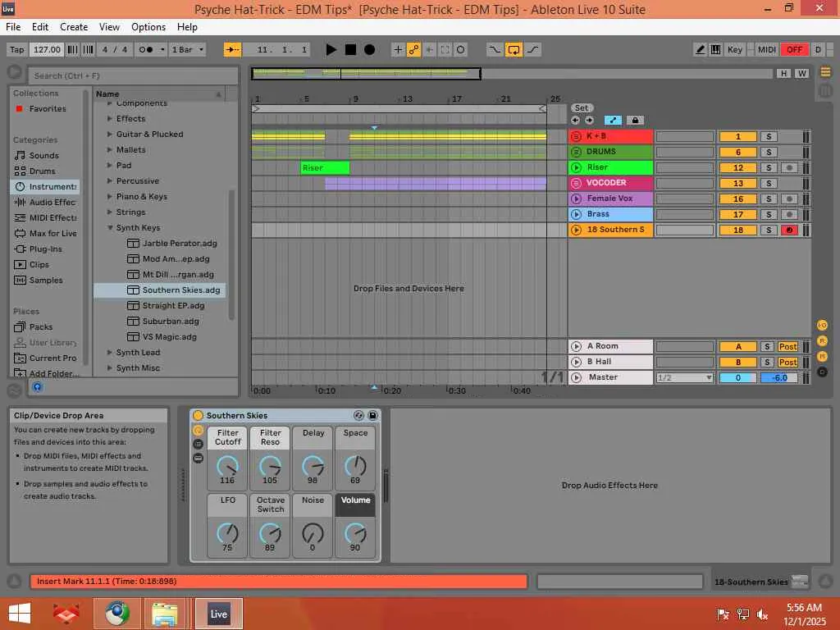Disarm the 18 Southern Skies track
Screen dimensions: 840x630
788,231
